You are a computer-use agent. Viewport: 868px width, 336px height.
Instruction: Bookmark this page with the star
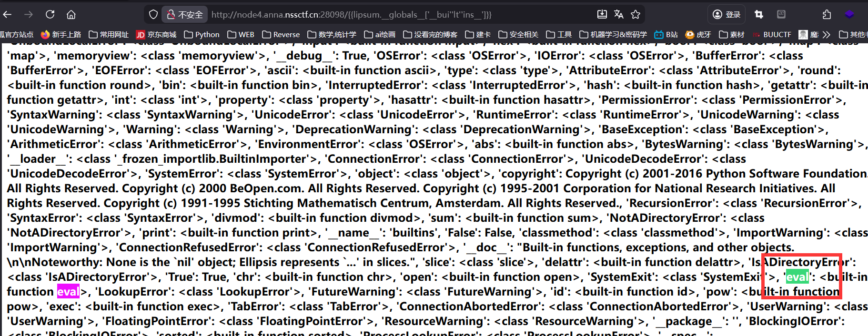(x=636, y=15)
